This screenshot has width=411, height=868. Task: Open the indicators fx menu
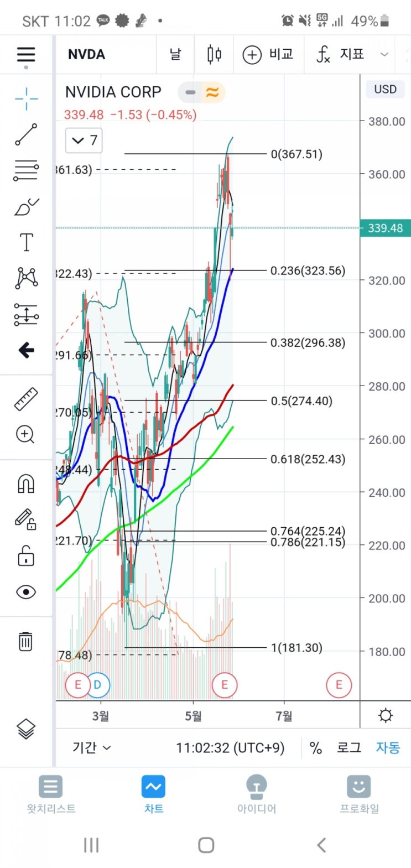340,54
